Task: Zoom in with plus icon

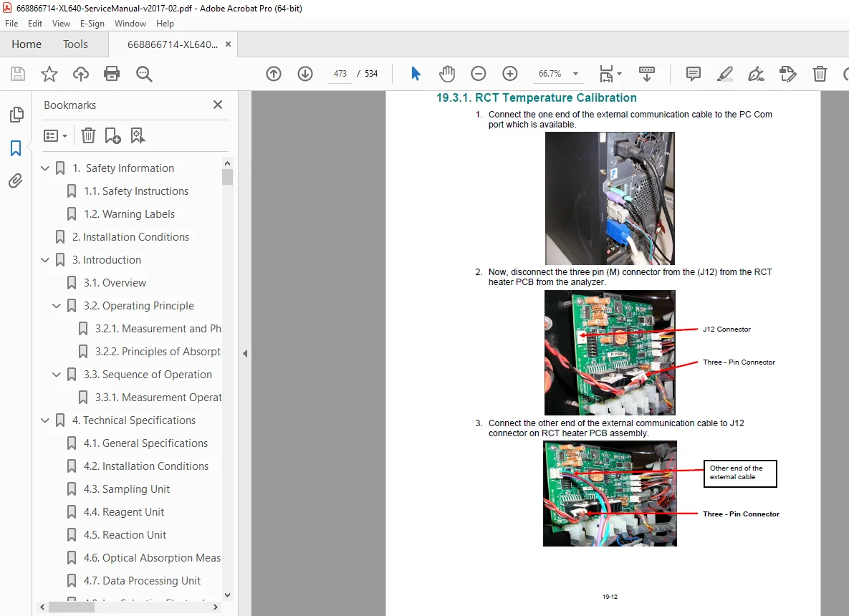Action: 510,74
